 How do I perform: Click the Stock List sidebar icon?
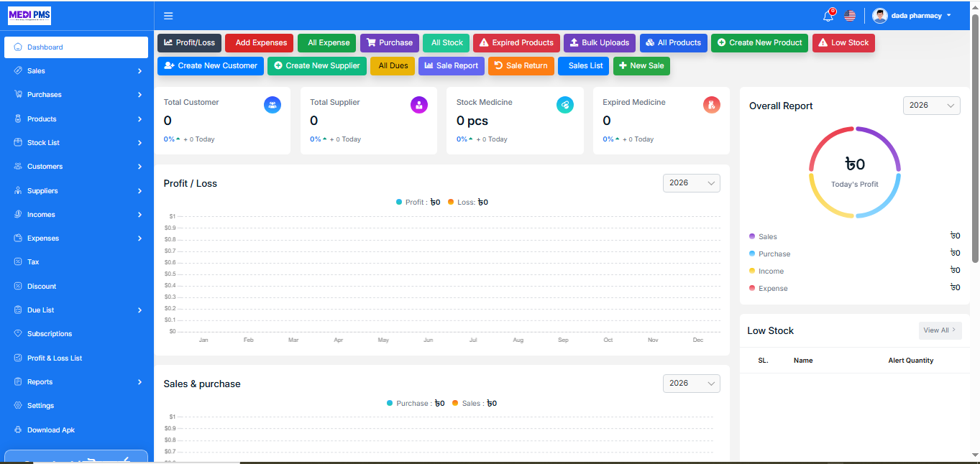coord(18,143)
